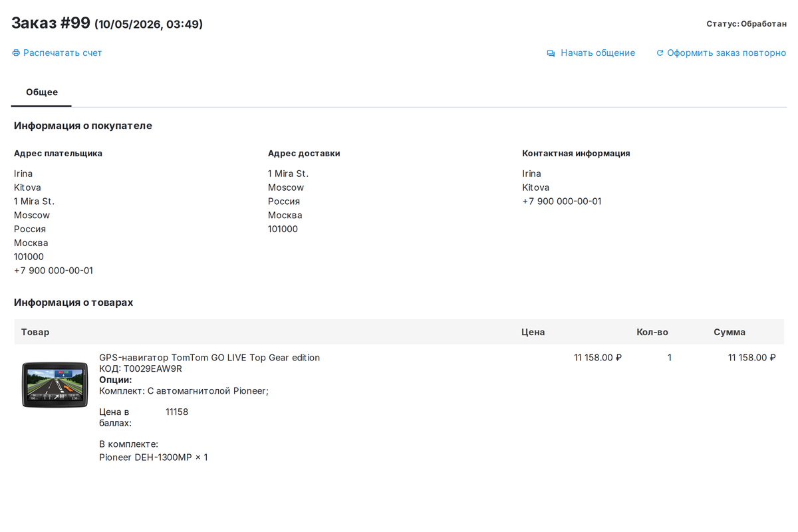
Task: Click the Цена column header
Action: tap(533, 332)
